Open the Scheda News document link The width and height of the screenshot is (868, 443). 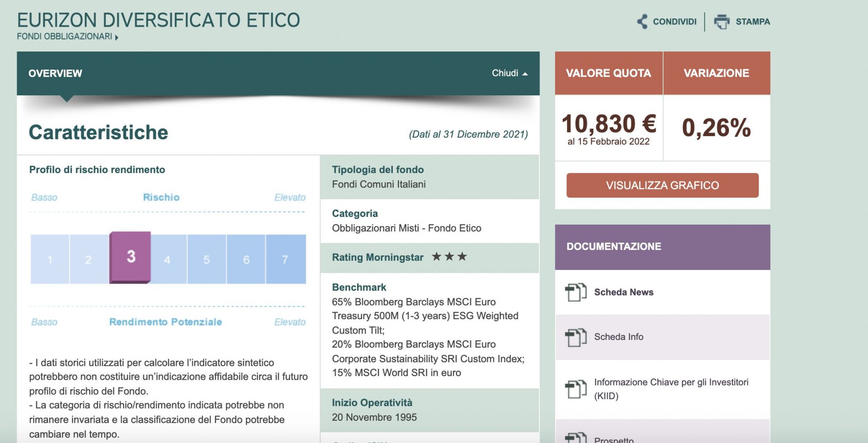coord(623,292)
